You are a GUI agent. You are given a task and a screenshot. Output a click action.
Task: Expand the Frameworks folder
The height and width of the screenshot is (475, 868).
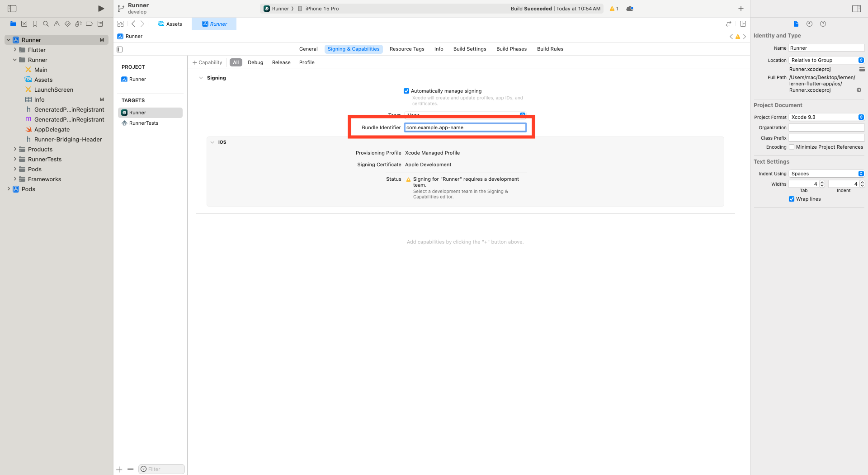coord(15,179)
